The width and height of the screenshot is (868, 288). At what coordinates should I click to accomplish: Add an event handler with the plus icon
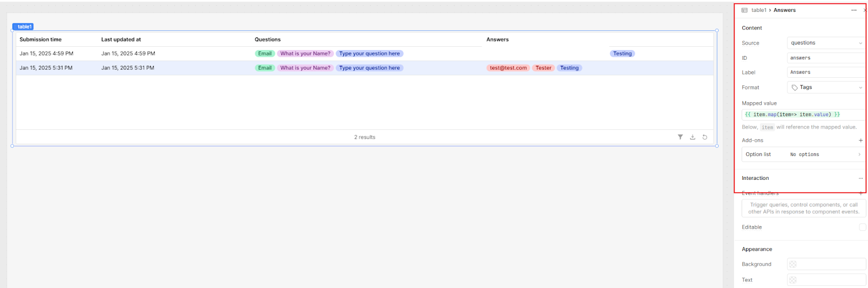pos(860,193)
